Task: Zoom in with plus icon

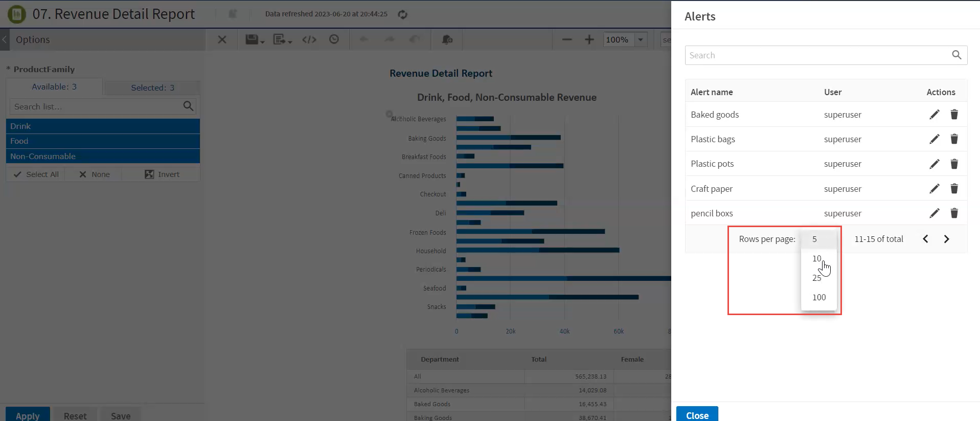Action: [589, 39]
